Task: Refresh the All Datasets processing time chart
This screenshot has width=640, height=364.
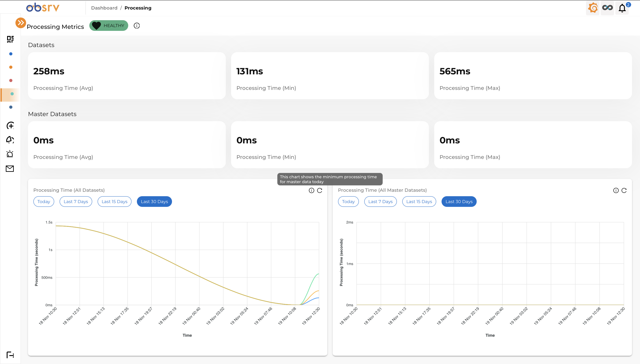Action: pyautogui.click(x=320, y=190)
